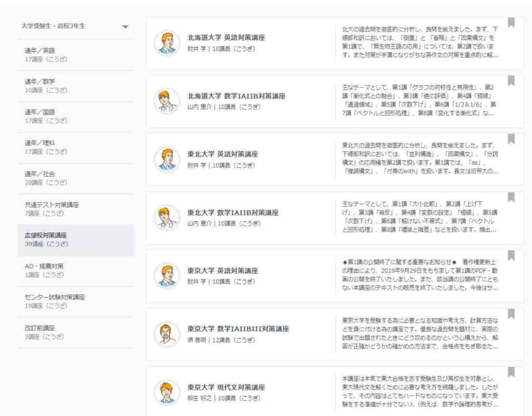Bookmark the 北海道大学 英語対策講座 course

pos(511,21)
